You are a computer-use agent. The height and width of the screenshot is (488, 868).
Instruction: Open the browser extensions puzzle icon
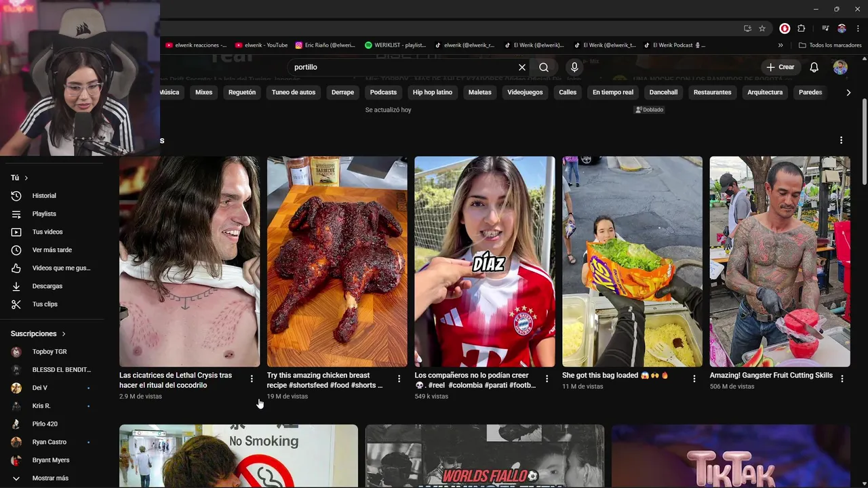coord(802,28)
